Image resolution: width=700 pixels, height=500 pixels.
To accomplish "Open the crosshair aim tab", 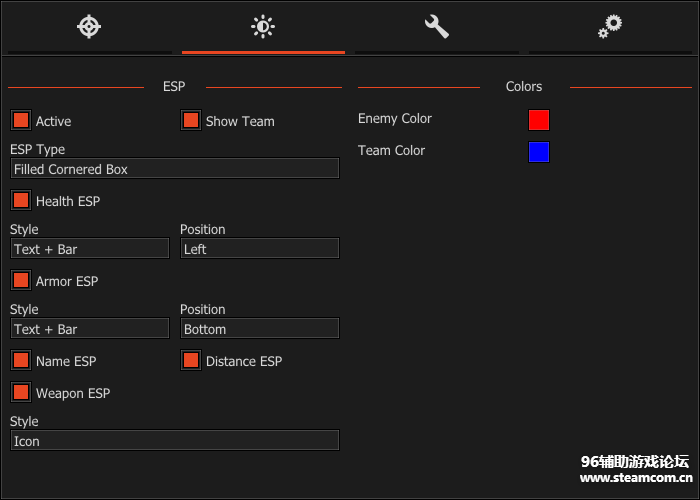I will [x=89, y=27].
